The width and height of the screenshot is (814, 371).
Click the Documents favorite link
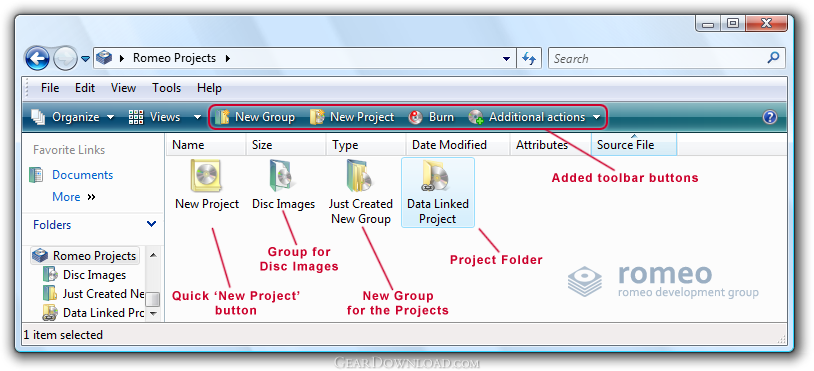[x=83, y=175]
